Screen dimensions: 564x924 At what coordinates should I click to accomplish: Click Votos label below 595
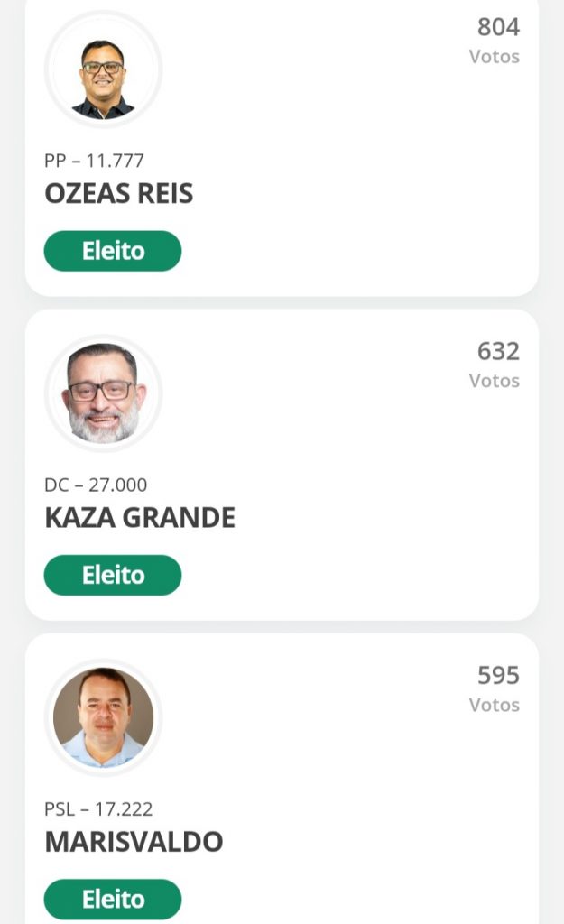point(494,705)
